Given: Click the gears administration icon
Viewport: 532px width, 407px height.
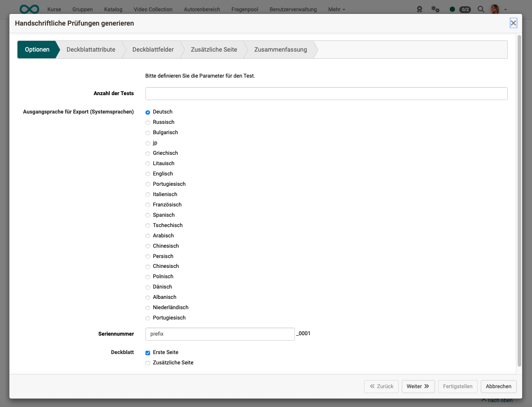Looking at the screenshot, I should tap(435, 9).
